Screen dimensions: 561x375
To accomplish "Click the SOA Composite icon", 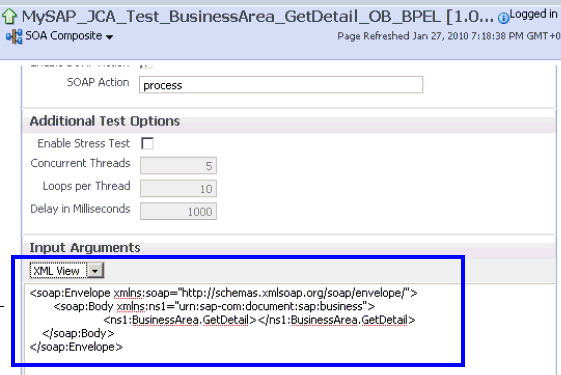I will tap(14, 36).
